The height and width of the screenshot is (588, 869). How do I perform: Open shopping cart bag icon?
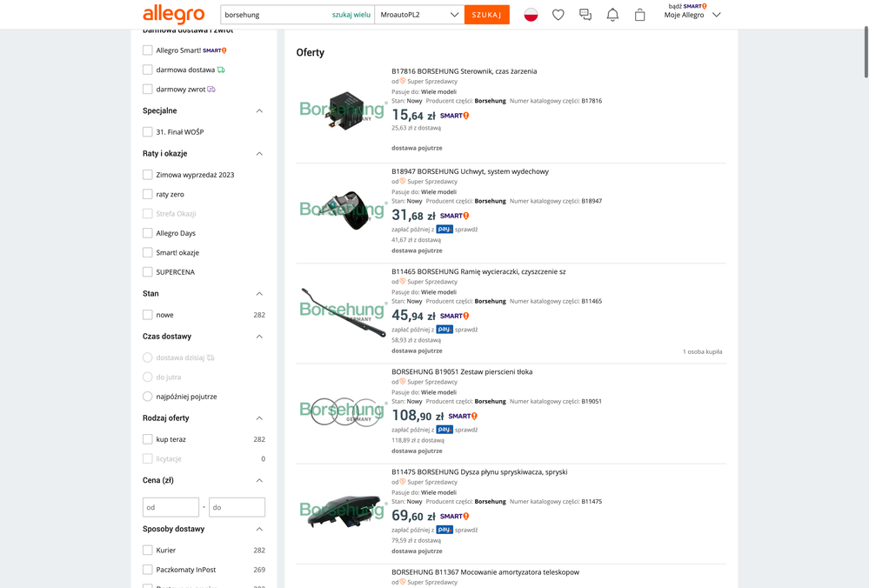tap(639, 15)
